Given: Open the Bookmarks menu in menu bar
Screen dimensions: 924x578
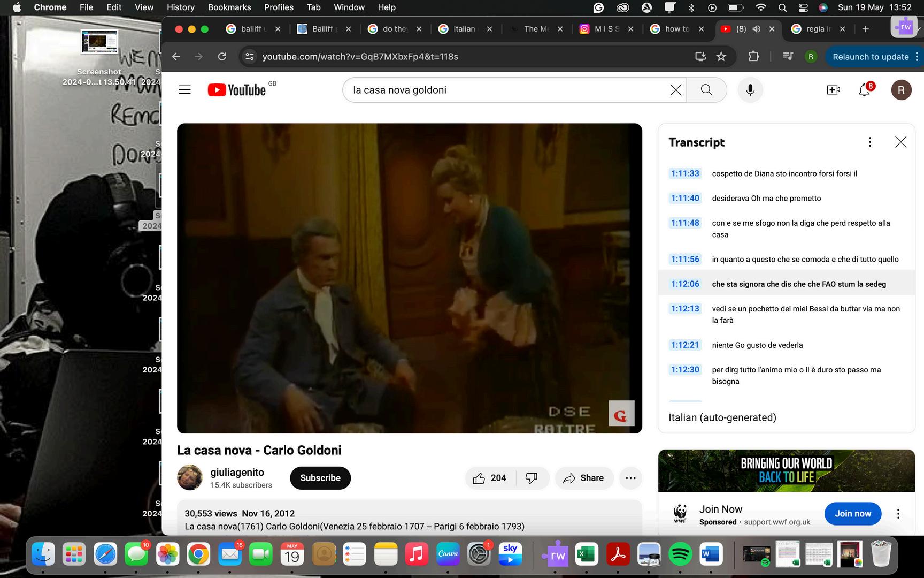Looking at the screenshot, I should [229, 7].
